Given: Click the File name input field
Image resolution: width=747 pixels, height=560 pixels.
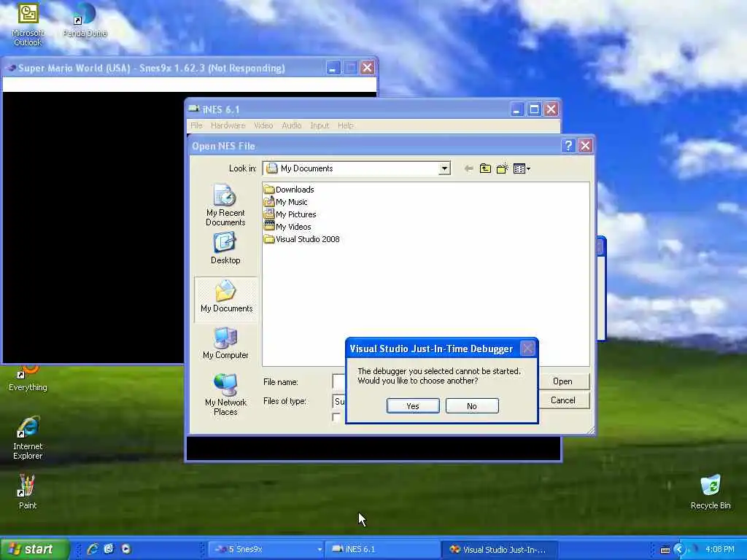Looking at the screenshot, I should click(x=338, y=381).
